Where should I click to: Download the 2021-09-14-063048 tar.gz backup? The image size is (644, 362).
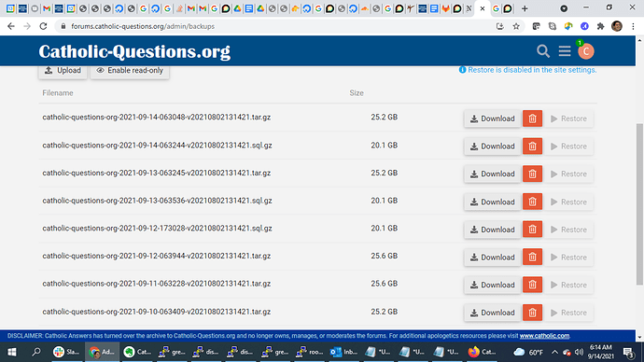click(x=493, y=118)
